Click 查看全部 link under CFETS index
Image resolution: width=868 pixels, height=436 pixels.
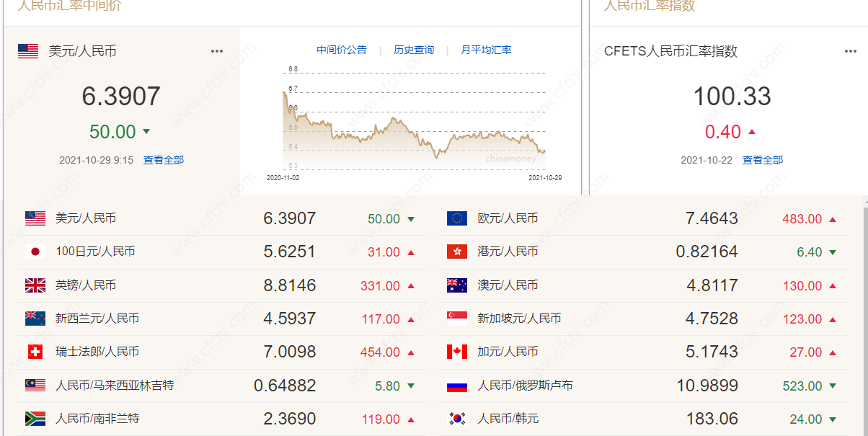[x=763, y=160]
